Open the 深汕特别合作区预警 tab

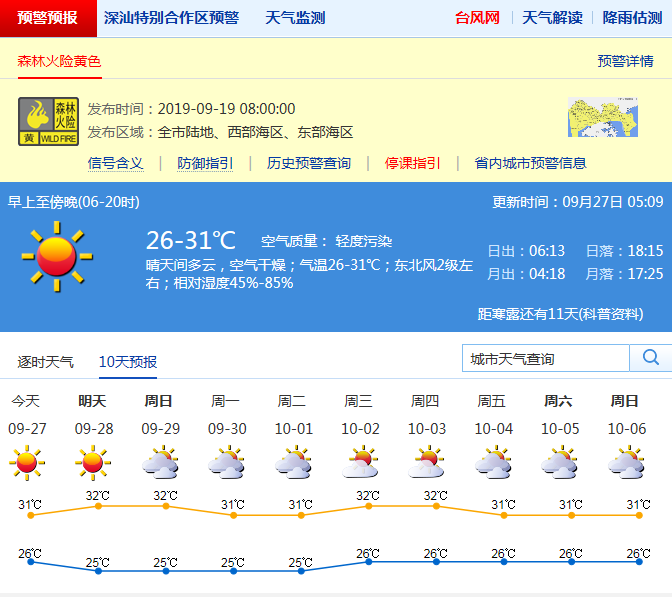[x=171, y=18]
